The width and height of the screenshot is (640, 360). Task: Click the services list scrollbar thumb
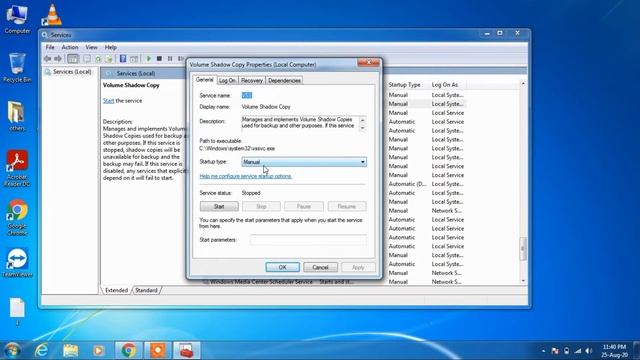tap(523, 249)
